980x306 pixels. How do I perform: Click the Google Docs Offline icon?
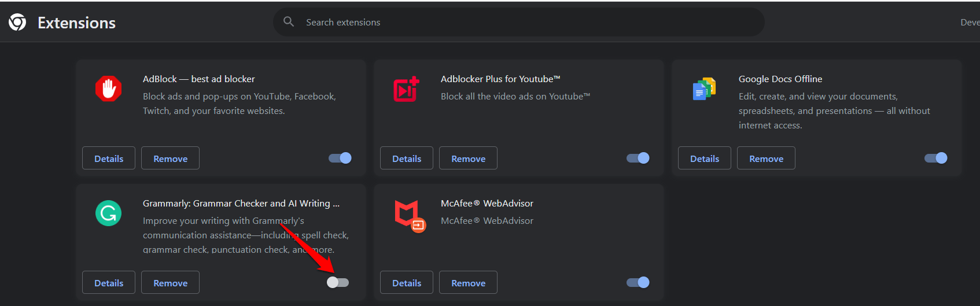[704, 89]
